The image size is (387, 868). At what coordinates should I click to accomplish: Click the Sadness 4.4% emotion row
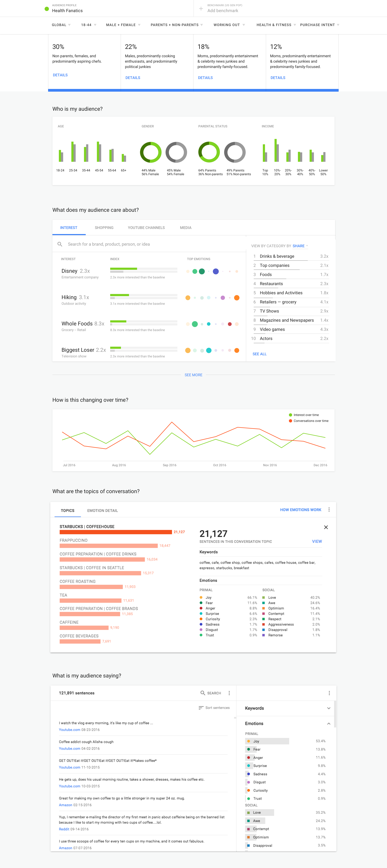pos(286,774)
